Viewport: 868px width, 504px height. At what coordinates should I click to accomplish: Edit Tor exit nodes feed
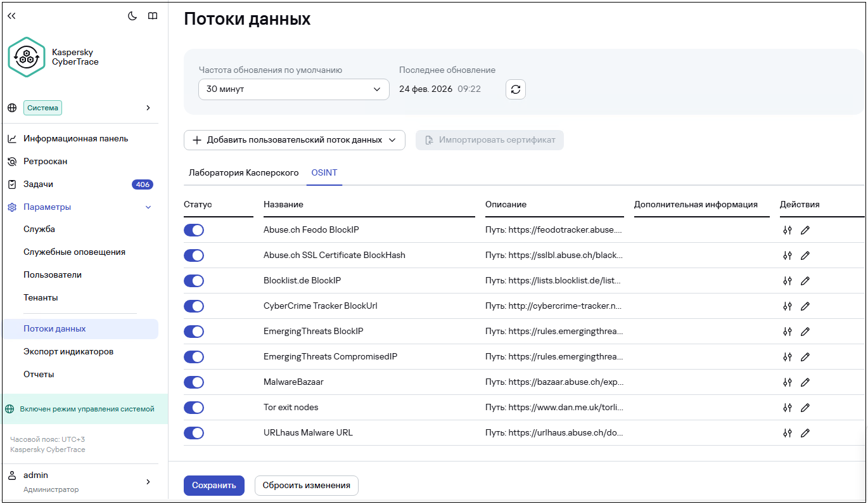805,408
